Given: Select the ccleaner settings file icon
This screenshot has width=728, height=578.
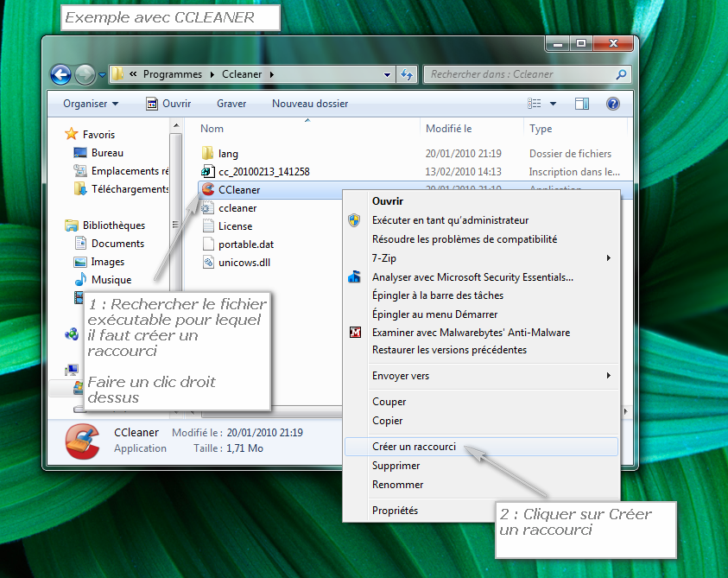Looking at the screenshot, I should tap(208, 207).
